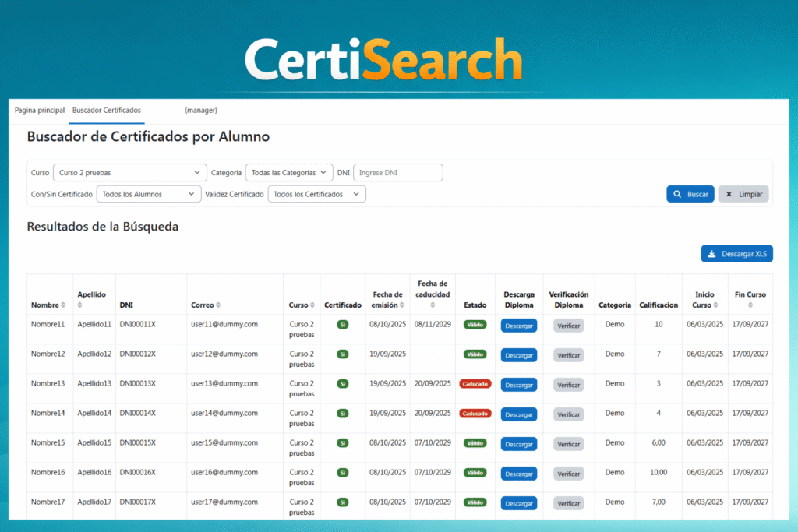798x532 pixels.
Task: Open the Validez Certificado dropdown
Action: (316, 194)
